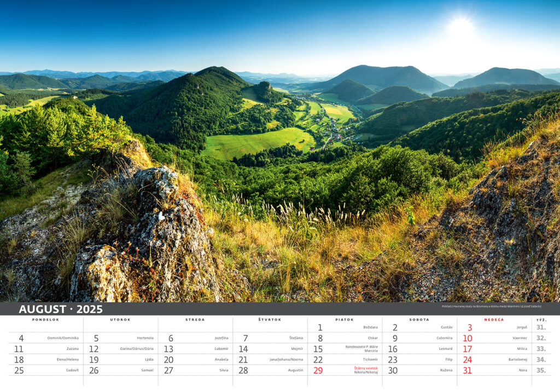Select the ŠTVRTOK column header
This screenshot has height=392, width=560.
(x=270, y=320)
